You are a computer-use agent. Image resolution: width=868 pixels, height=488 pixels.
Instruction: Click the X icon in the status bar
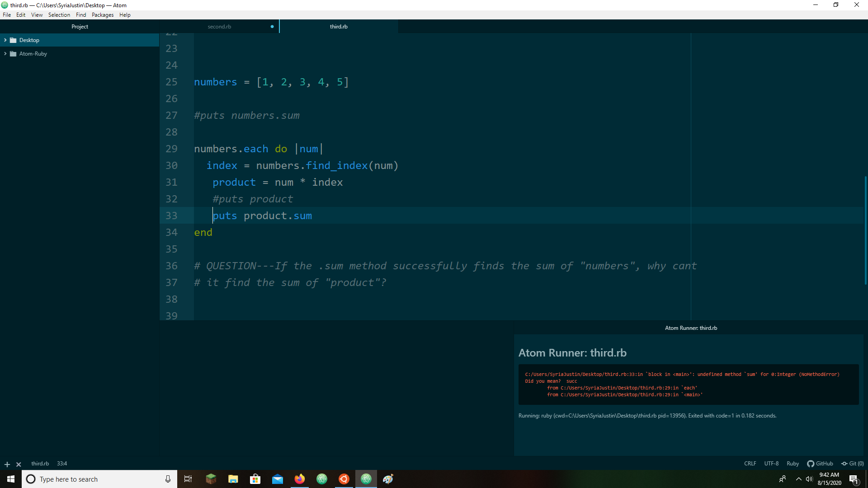tap(19, 464)
